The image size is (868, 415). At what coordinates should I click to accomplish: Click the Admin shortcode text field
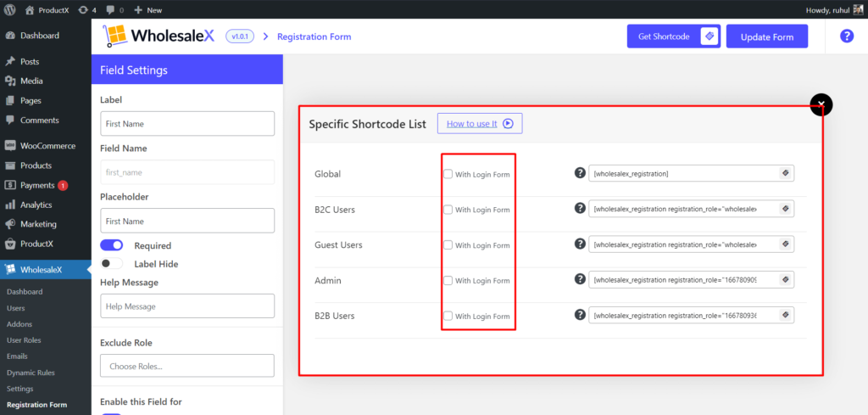click(692, 280)
